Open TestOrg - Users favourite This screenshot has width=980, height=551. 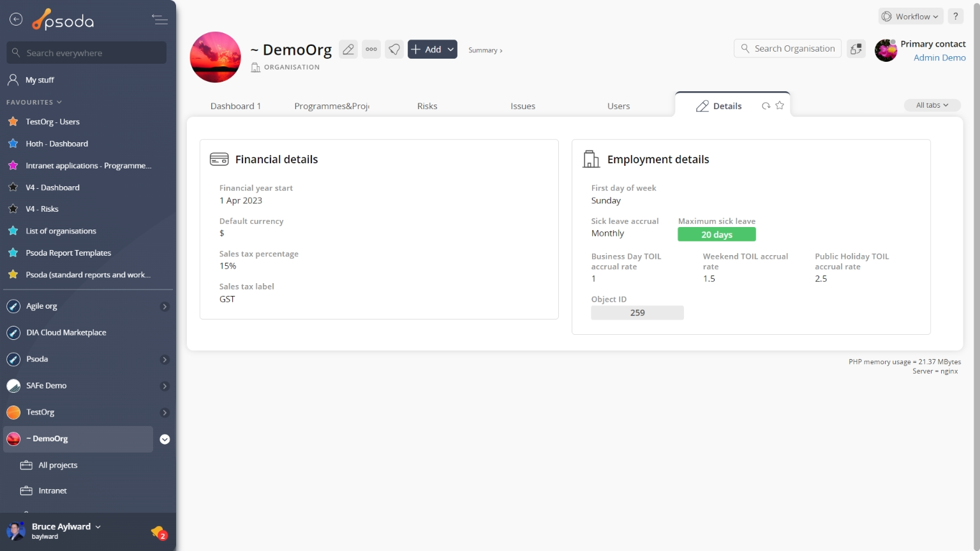52,122
